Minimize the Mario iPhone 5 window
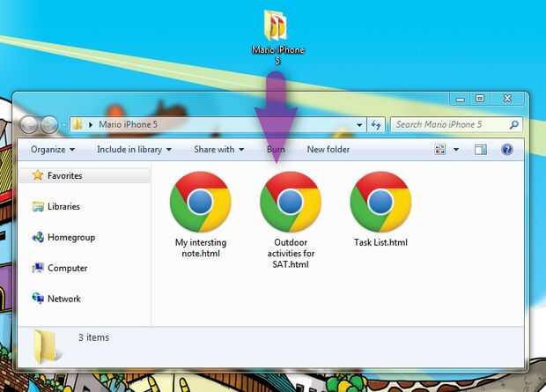This screenshot has height=392, width=546. pyautogui.click(x=460, y=99)
